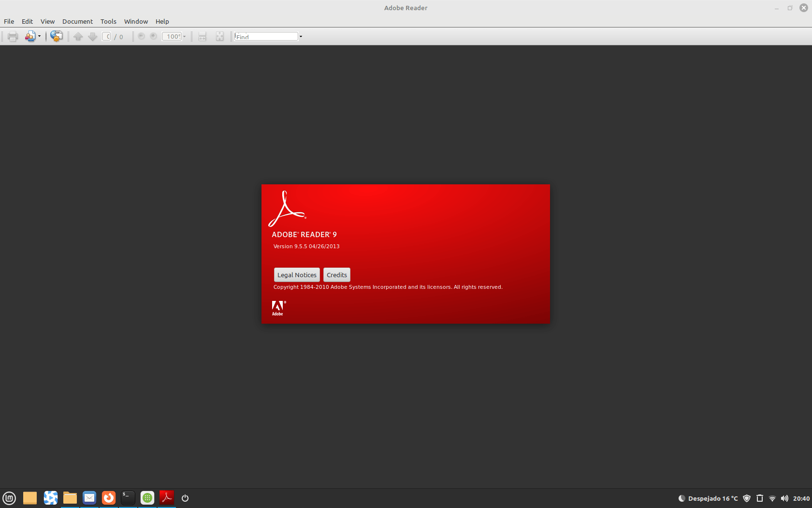Open the Edit menu
This screenshot has height=508, width=812.
pos(27,21)
